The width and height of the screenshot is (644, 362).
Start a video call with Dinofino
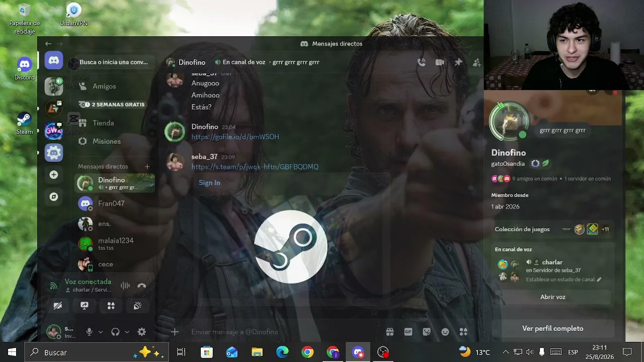coord(440,62)
